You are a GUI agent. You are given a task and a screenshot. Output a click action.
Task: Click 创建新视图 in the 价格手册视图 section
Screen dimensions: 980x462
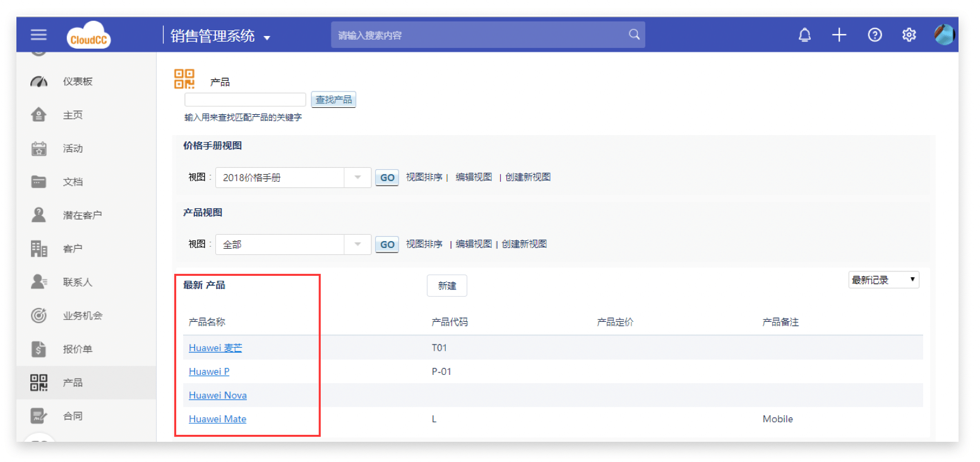[528, 177]
